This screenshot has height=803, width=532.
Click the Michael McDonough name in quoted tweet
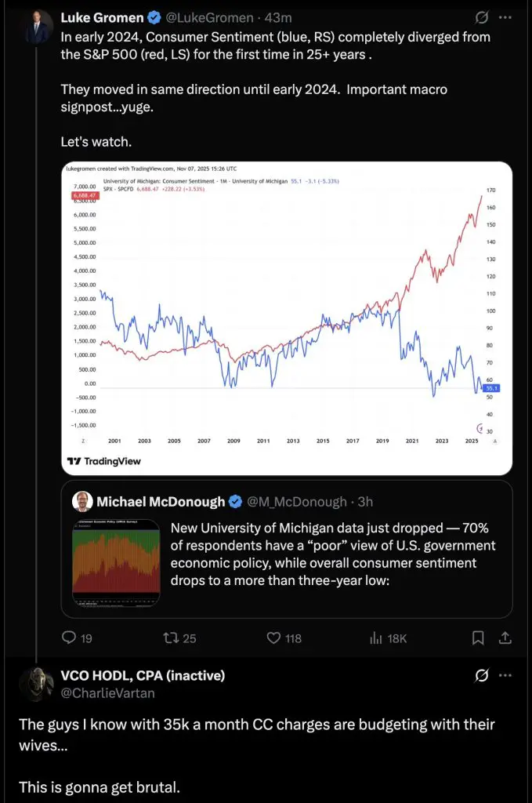tap(161, 502)
